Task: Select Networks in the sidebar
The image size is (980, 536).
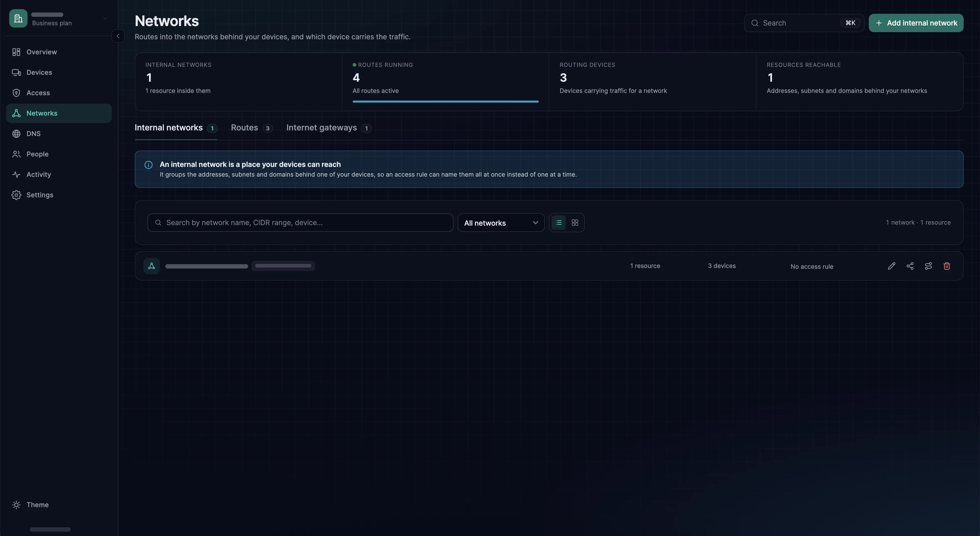Action: pyautogui.click(x=59, y=113)
